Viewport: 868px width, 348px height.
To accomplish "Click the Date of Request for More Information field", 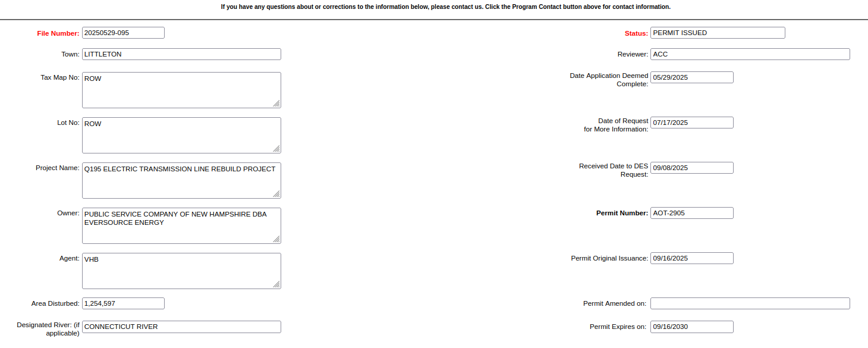I will [x=691, y=123].
